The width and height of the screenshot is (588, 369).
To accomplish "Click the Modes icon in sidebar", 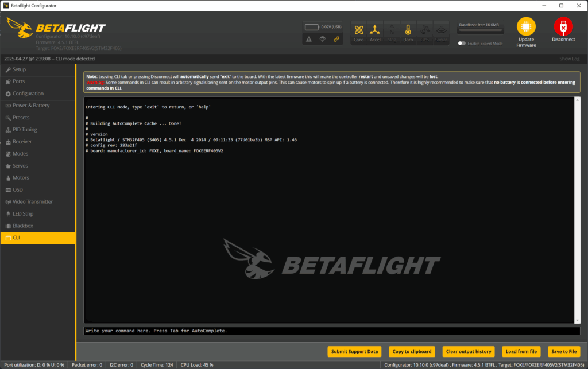I will point(8,154).
